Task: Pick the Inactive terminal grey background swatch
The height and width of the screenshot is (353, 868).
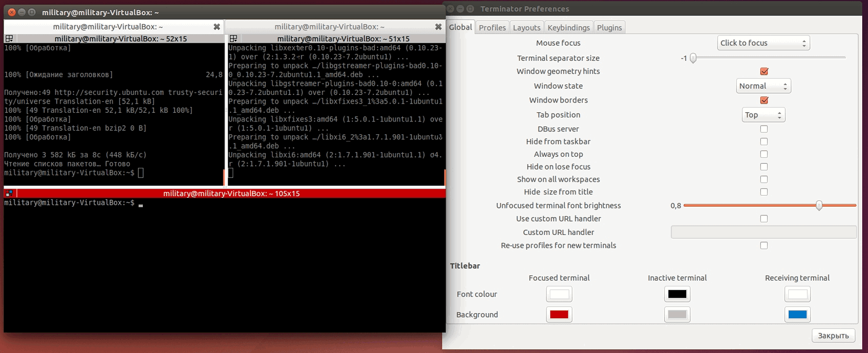Action: [x=677, y=315]
